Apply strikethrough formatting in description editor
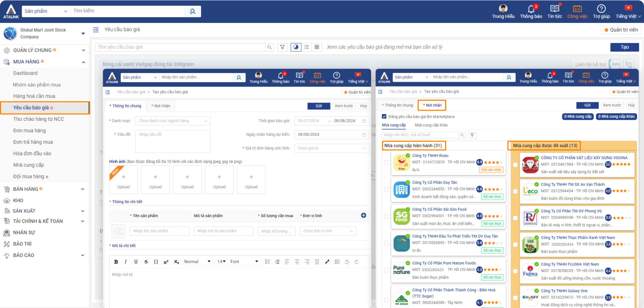This screenshot has height=308, width=644. (146, 262)
